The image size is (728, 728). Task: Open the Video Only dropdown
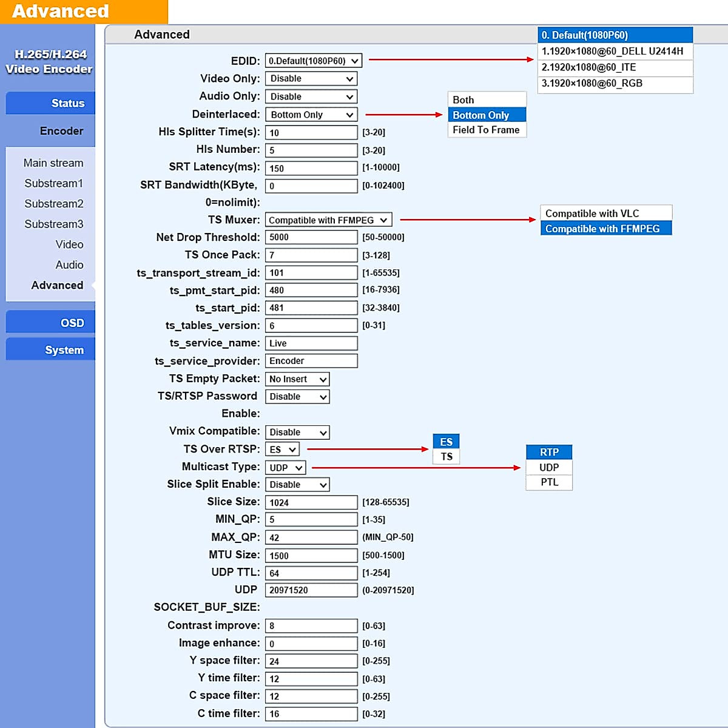pyautogui.click(x=311, y=79)
